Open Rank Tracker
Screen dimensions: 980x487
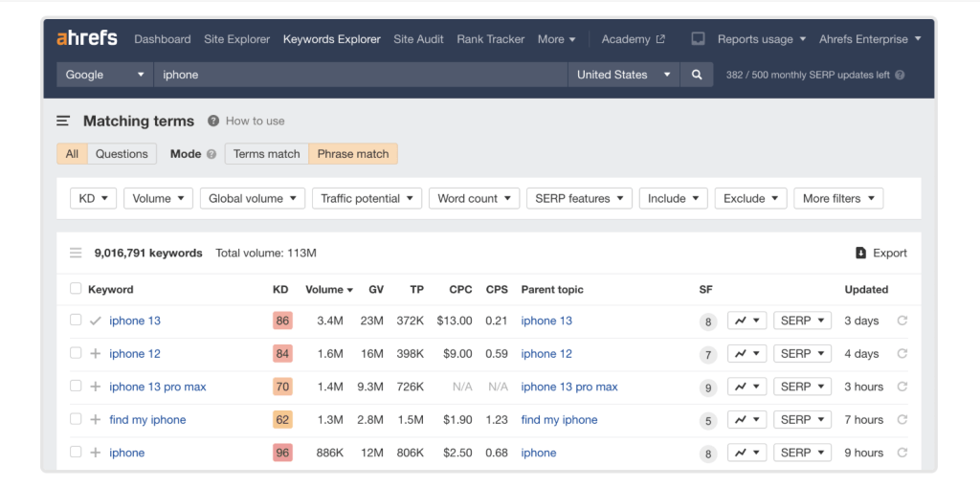tap(491, 39)
